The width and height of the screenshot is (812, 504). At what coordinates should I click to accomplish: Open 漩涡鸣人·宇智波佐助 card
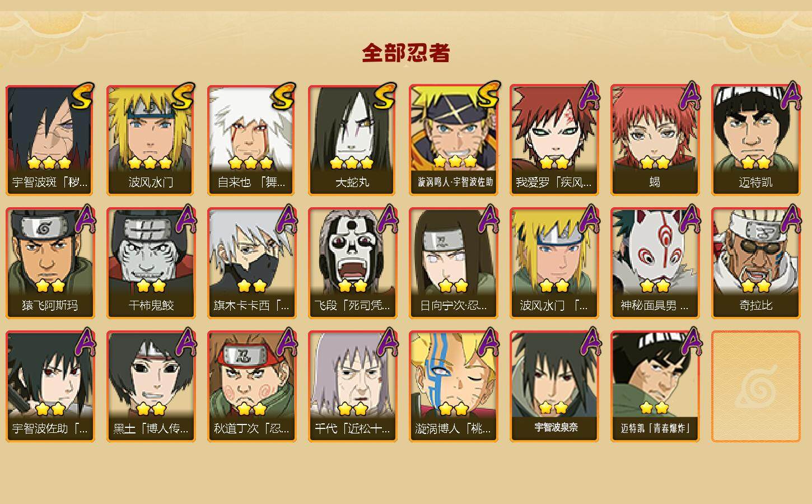tap(454, 140)
